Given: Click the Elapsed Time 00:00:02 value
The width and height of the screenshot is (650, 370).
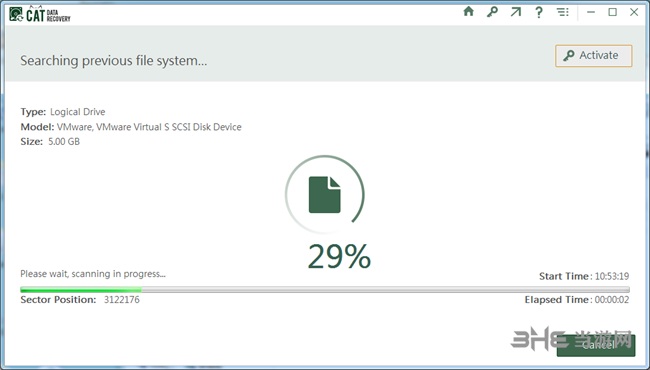Looking at the screenshot, I should coord(612,300).
